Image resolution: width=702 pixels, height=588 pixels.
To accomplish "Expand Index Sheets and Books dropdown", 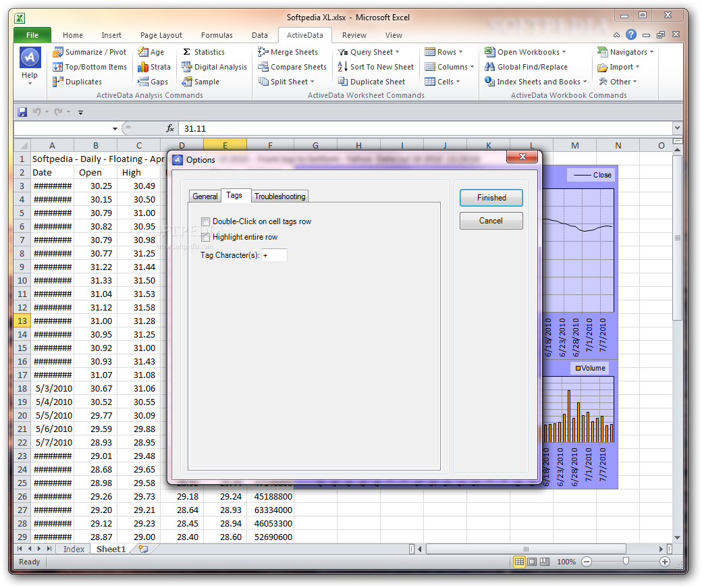I will coord(585,82).
